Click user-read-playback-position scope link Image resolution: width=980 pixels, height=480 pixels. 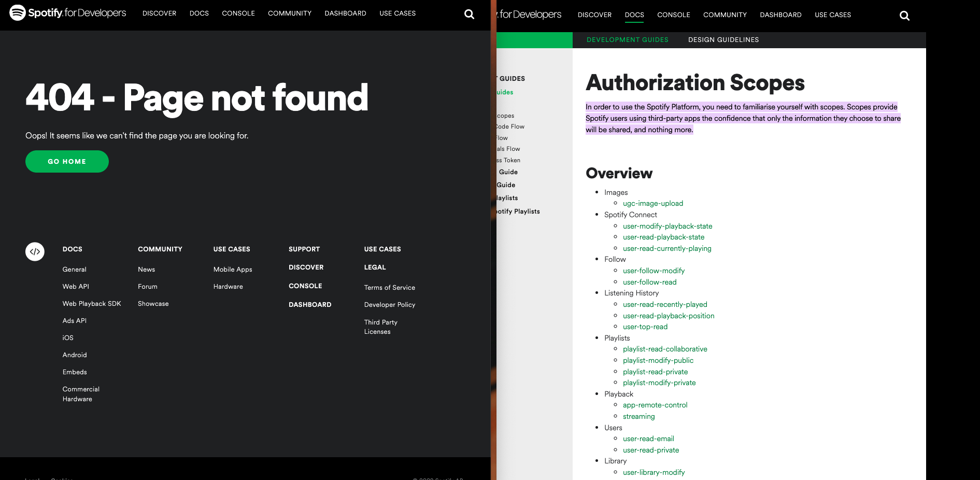pyautogui.click(x=669, y=316)
